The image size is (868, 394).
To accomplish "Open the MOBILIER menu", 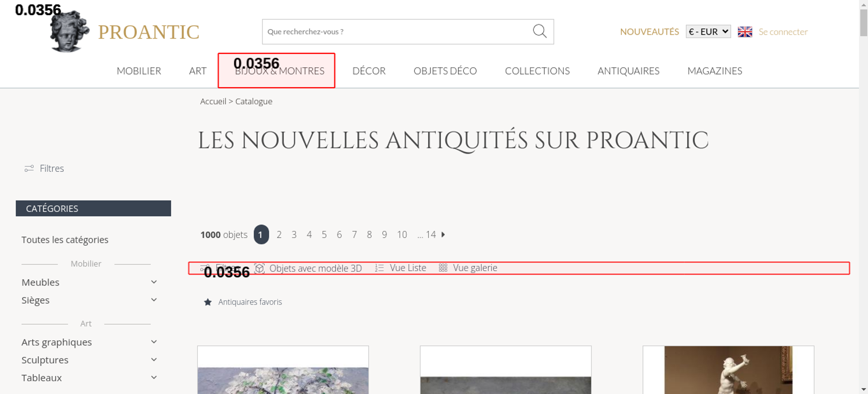I will click(139, 71).
